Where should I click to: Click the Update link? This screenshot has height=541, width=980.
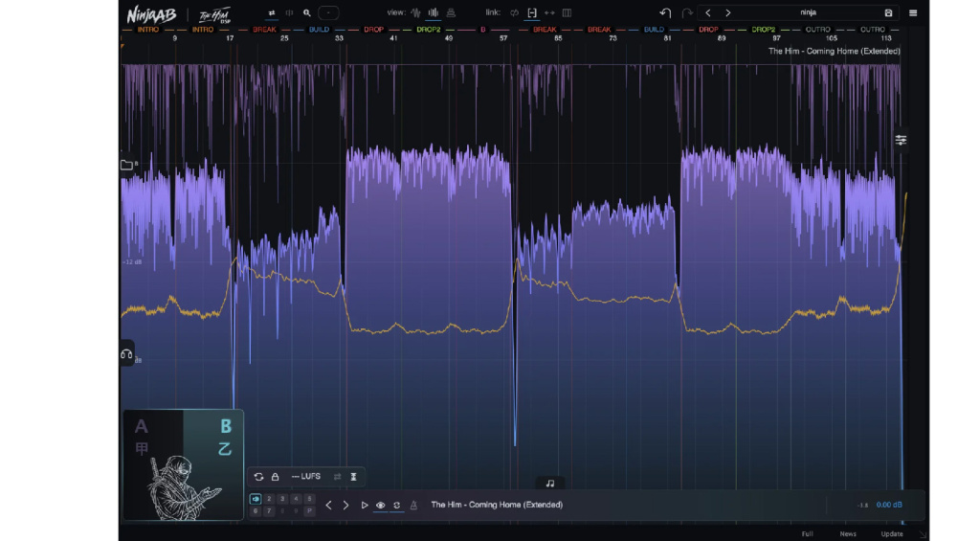pos(892,534)
